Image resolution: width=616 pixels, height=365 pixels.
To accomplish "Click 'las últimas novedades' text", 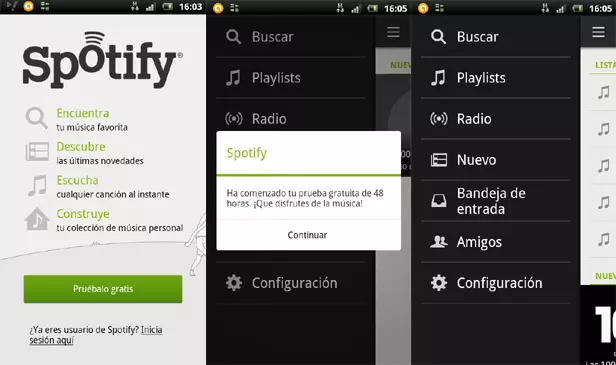I will (100, 161).
